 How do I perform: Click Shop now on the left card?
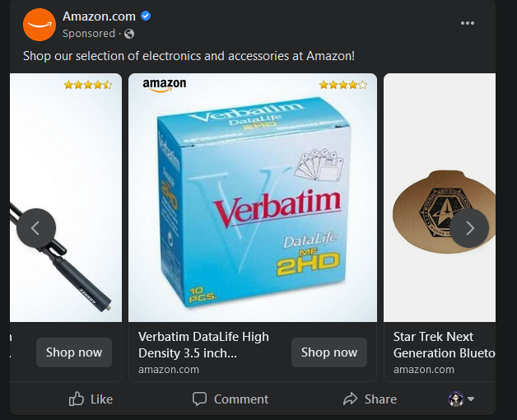pyautogui.click(x=74, y=352)
